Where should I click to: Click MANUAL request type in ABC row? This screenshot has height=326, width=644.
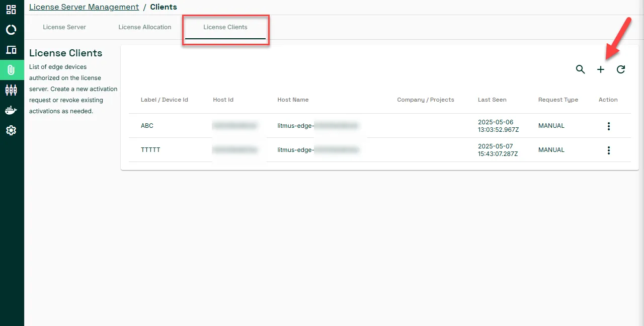tap(551, 126)
